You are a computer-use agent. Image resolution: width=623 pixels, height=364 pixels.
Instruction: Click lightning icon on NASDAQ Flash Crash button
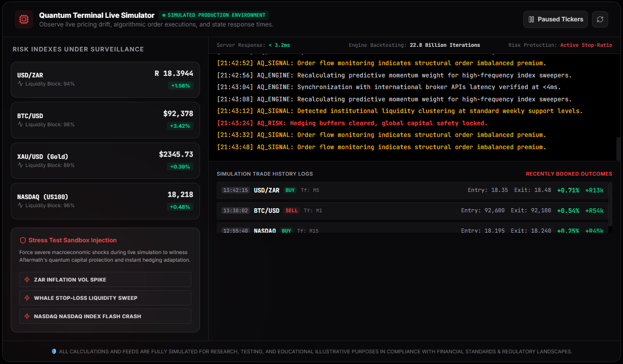(27, 316)
